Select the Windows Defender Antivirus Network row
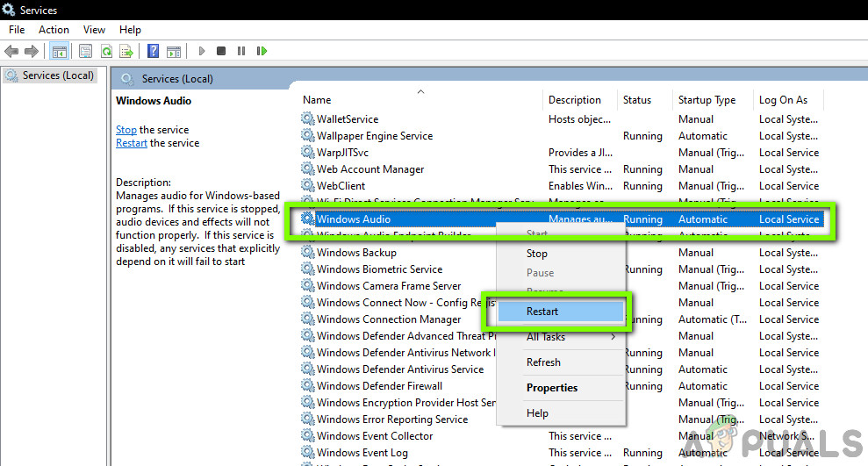 562,353
